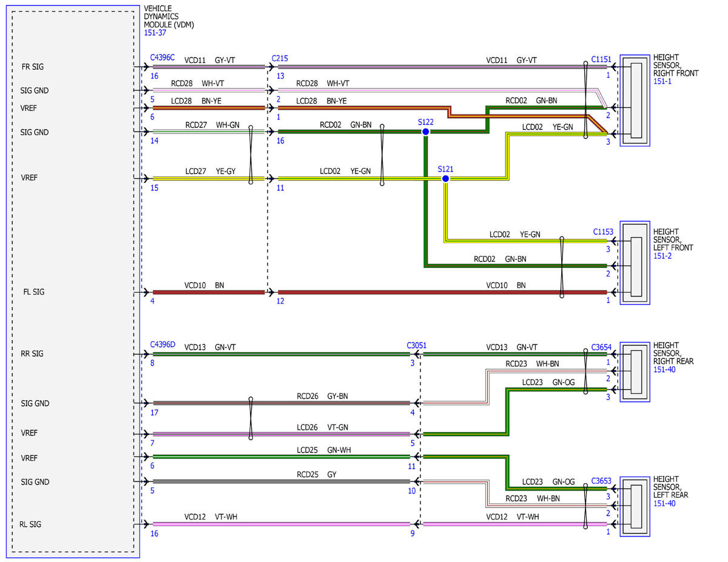Click the S122 splice node dot
The image size is (728, 562).
tap(426, 132)
